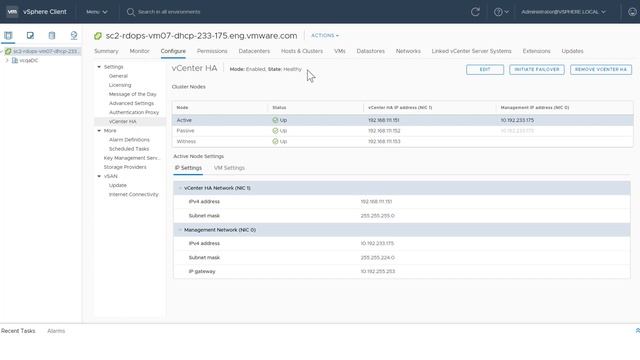Open the Menu dropdown

point(96,12)
